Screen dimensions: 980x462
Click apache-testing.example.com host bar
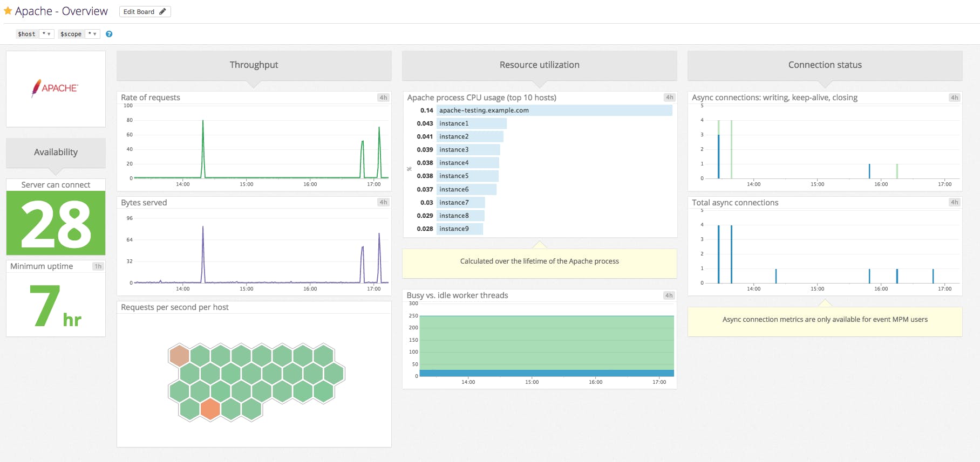point(554,111)
